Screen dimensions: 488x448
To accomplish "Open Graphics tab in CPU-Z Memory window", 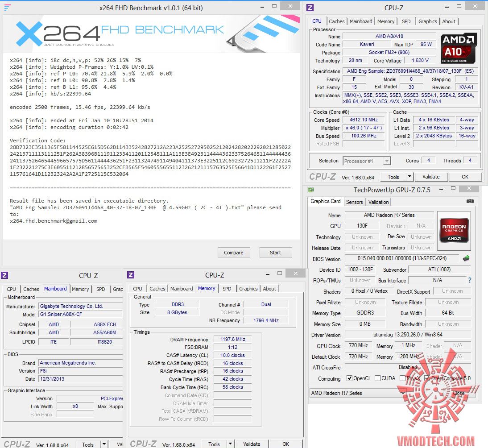I will (248, 289).
